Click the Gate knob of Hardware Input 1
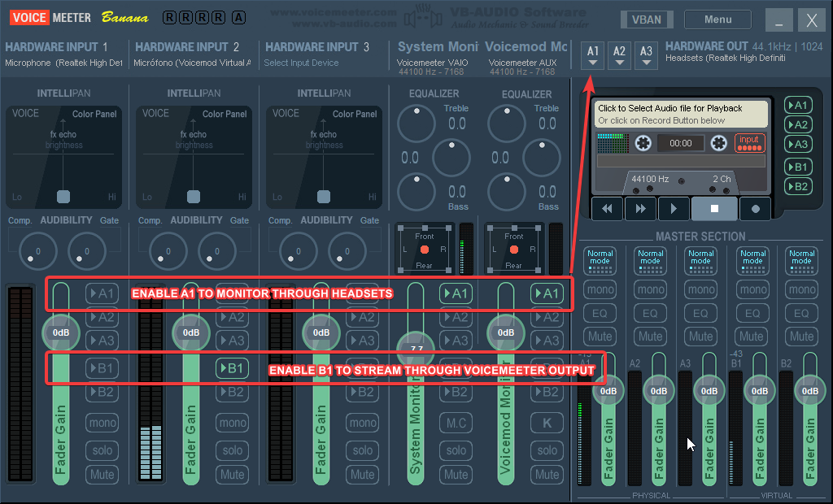The width and height of the screenshot is (833, 504). click(86, 251)
